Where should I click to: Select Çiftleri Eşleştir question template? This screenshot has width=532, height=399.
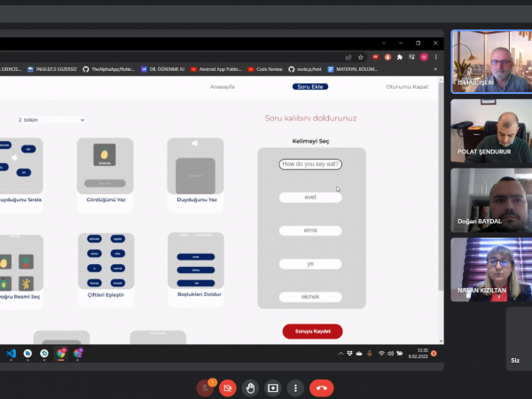coord(106,270)
